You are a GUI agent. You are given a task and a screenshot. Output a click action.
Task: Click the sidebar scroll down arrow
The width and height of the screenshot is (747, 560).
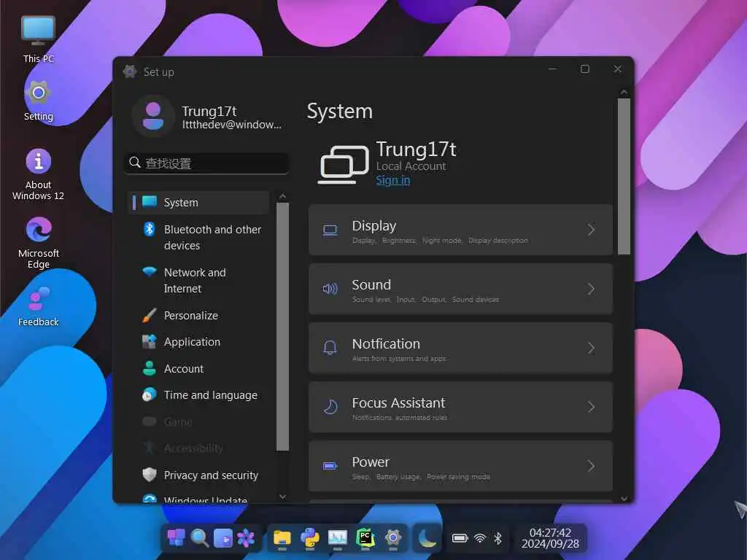click(282, 497)
